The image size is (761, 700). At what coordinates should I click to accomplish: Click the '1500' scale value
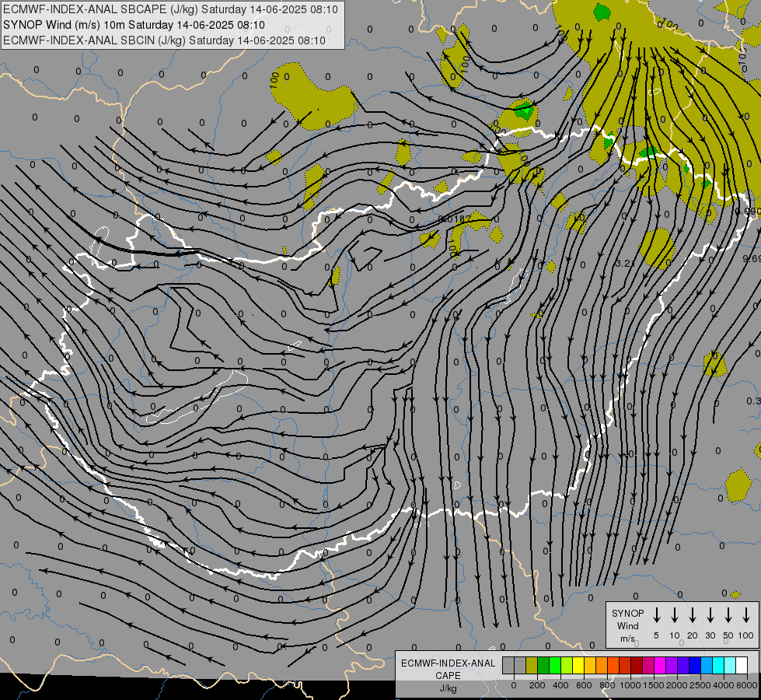654,685
